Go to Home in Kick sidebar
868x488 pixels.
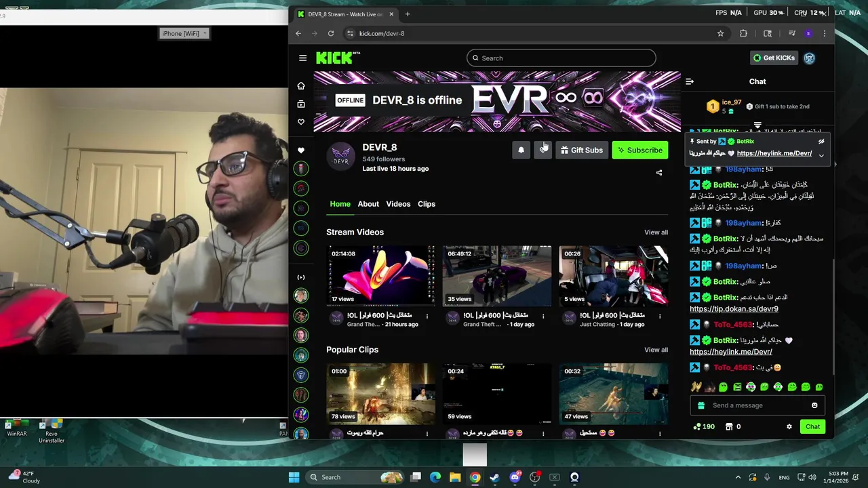301,86
